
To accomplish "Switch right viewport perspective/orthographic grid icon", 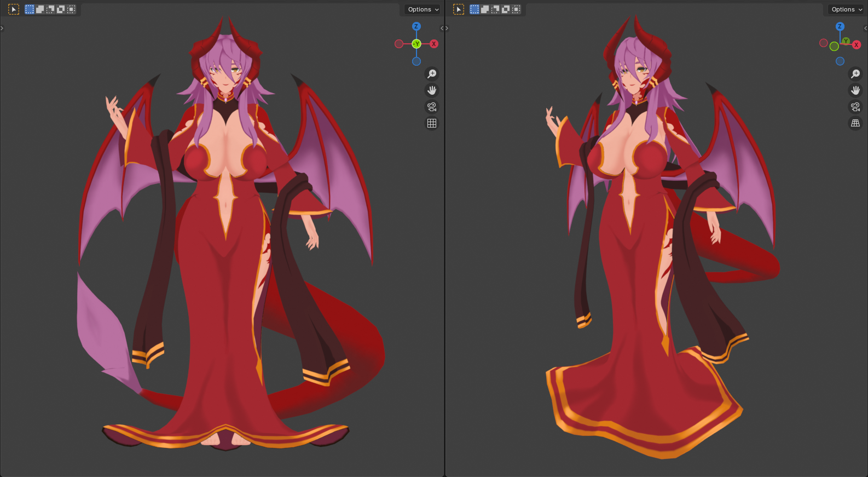I will [855, 123].
